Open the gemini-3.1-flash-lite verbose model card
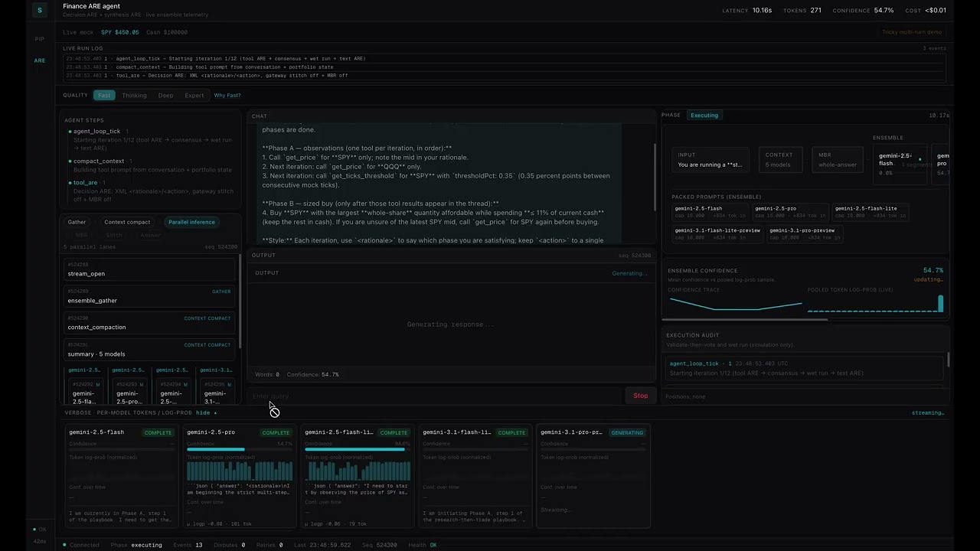Screen dimensions: 980x551 (x=475, y=477)
